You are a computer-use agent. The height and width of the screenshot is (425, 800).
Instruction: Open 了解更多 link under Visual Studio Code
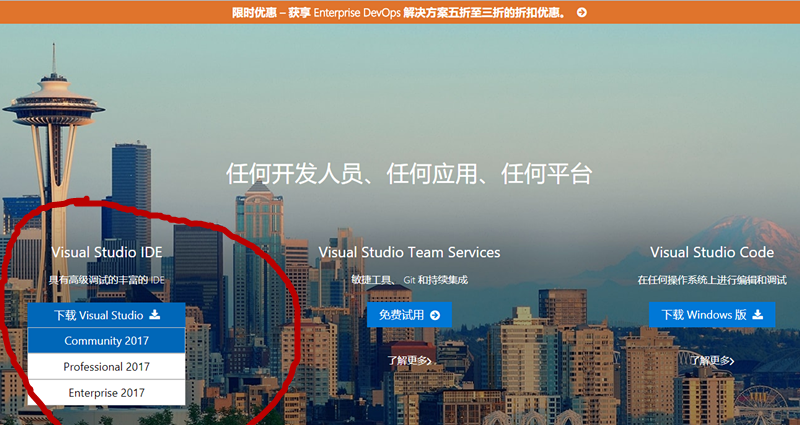712,361
